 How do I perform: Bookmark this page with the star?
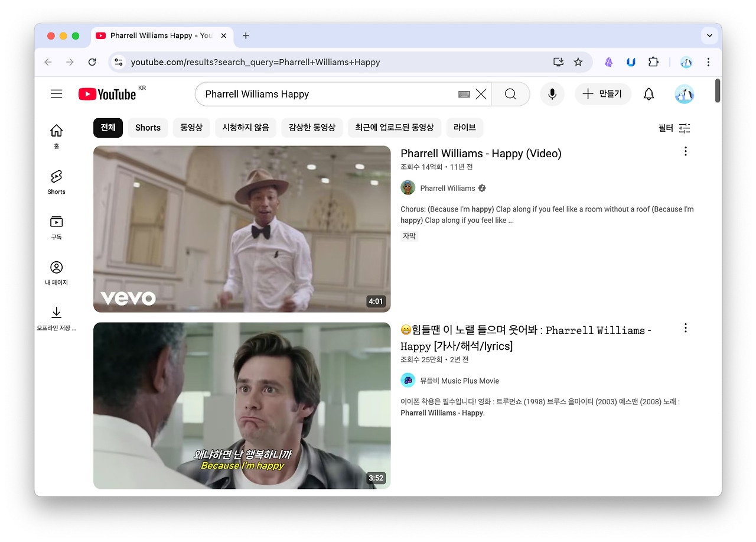pos(578,62)
